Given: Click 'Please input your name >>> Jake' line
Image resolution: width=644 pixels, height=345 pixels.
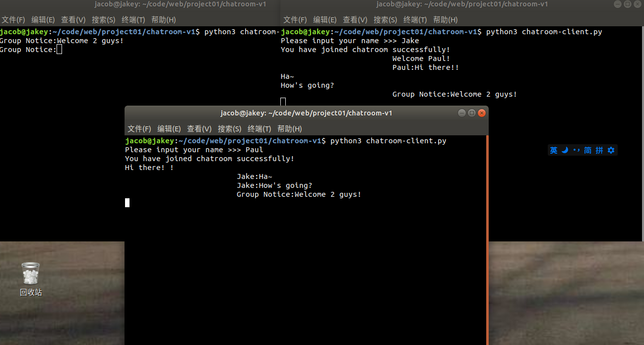Looking at the screenshot, I should pyautogui.click(x=350, y=41).
